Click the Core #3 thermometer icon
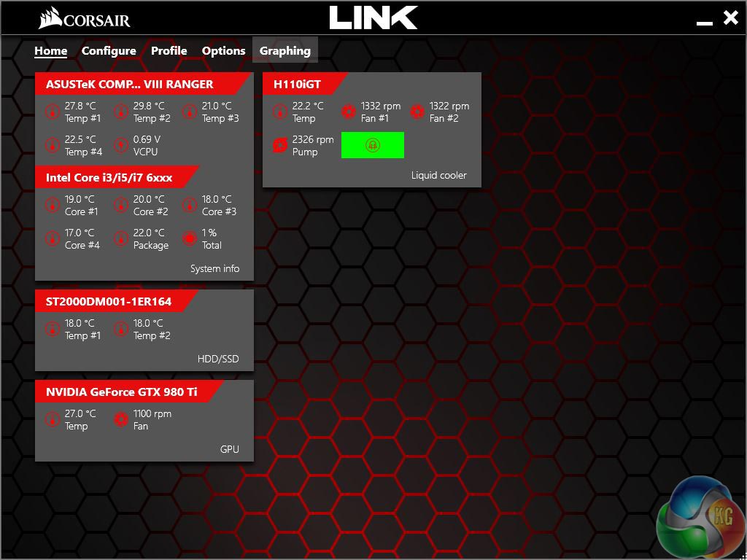The height and width of the screenshot is (560, 747). pyautogui.click(x=189, y=205)
